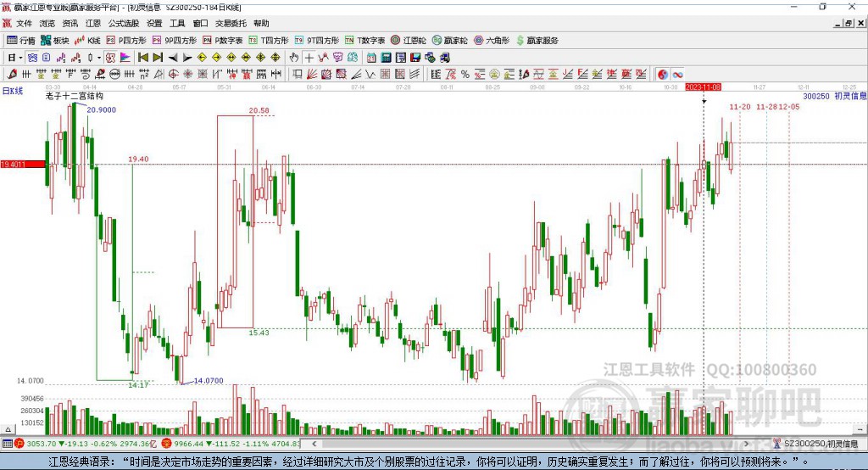Select the hand pan tool

[x=294, y=58]
